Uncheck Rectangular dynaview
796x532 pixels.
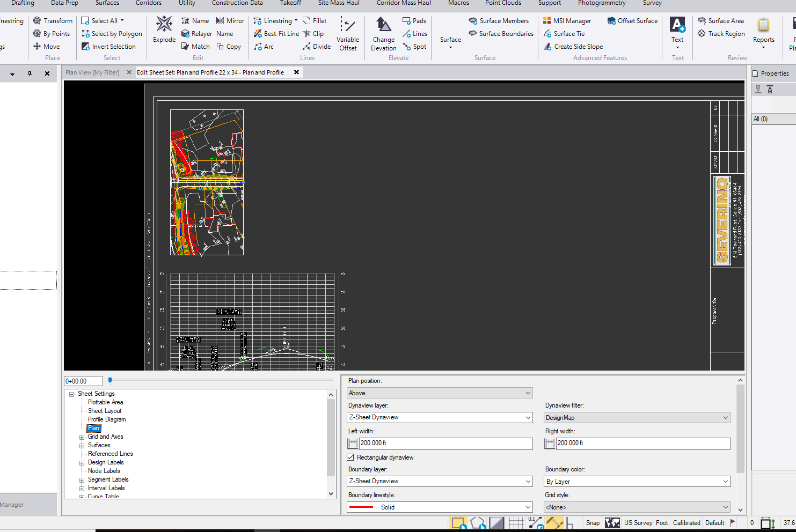pyautogui.click(x=350, y=457)
